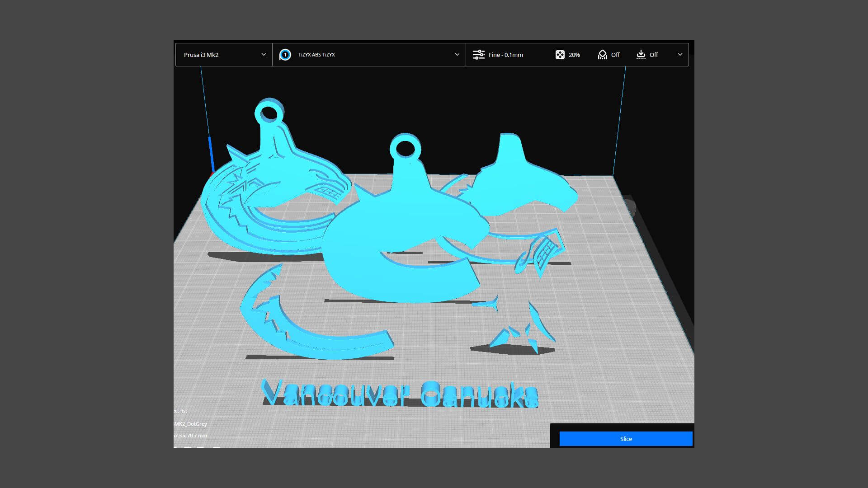Click the infill density pattern icon
The image size is (868, 488).
pyautogui.click(x=560, y=55)
